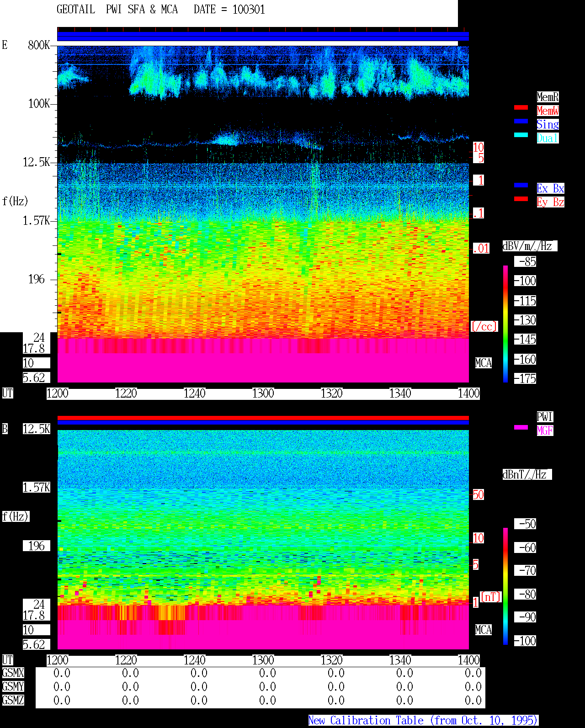Click the [nT] field scale label
The height and width of the screenshot is (728, 585).
tap(491, 597)
